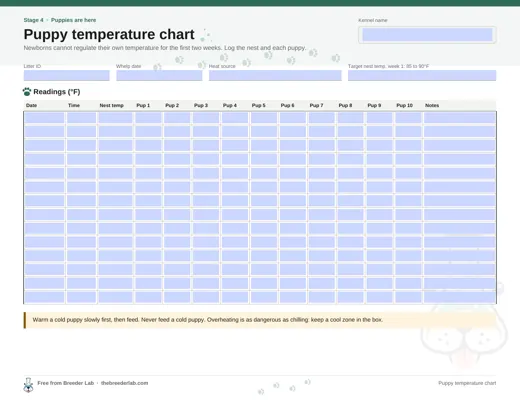This screenshot has height=402, width=520.
Task: Click the first row Pup 1 cell
Action: point(148,118)
